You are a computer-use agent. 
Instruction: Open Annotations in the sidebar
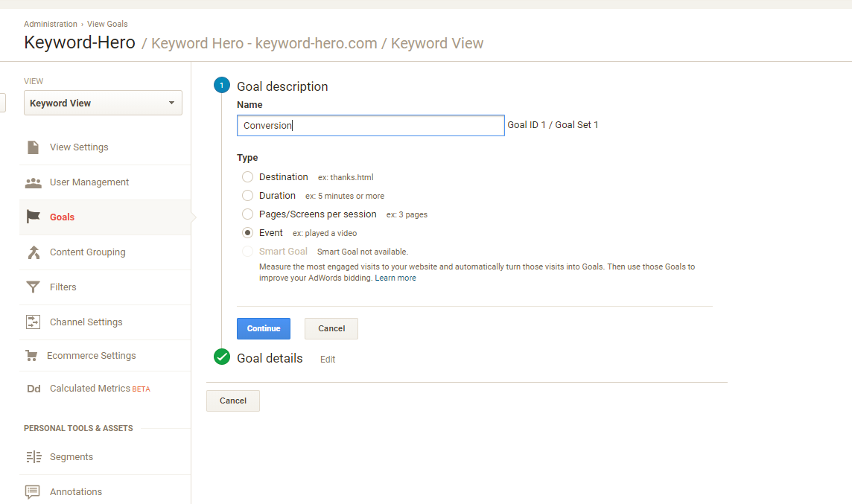point(75,492)
